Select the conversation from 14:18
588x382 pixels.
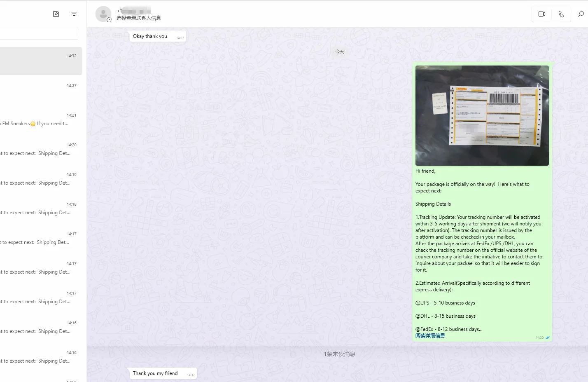[40, 209]
